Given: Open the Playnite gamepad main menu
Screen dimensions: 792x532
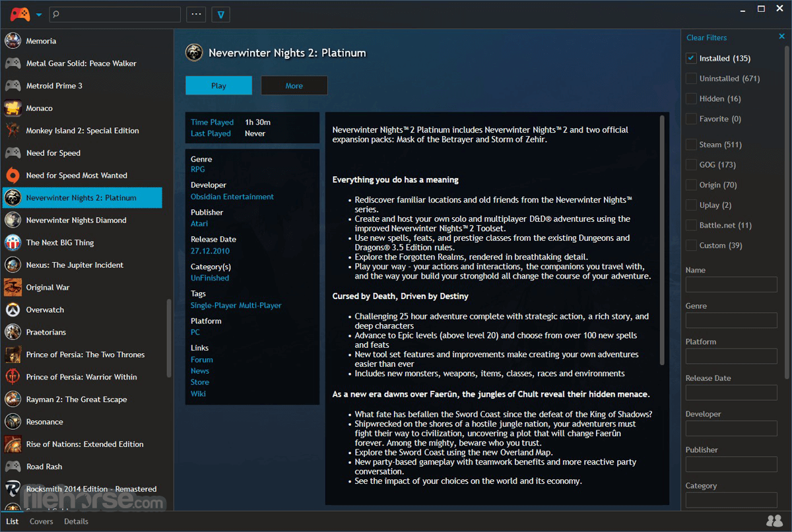Looking at the screenshot, I should [x=20, y=14].
